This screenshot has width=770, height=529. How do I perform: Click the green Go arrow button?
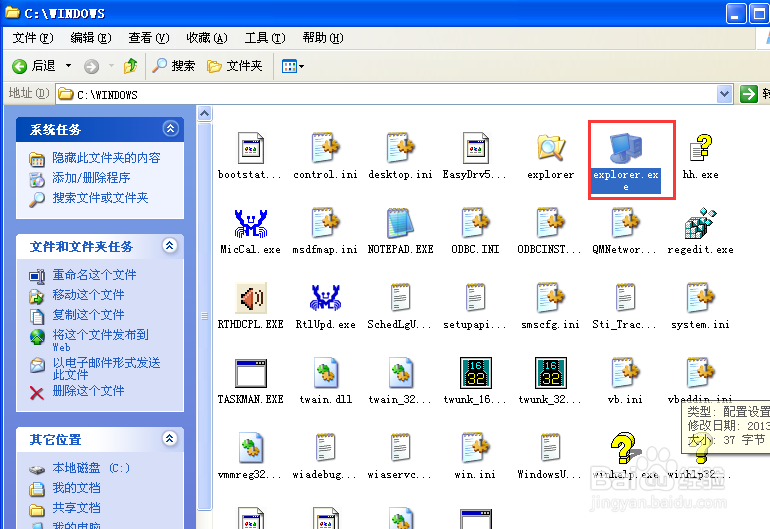pos(749,94)
